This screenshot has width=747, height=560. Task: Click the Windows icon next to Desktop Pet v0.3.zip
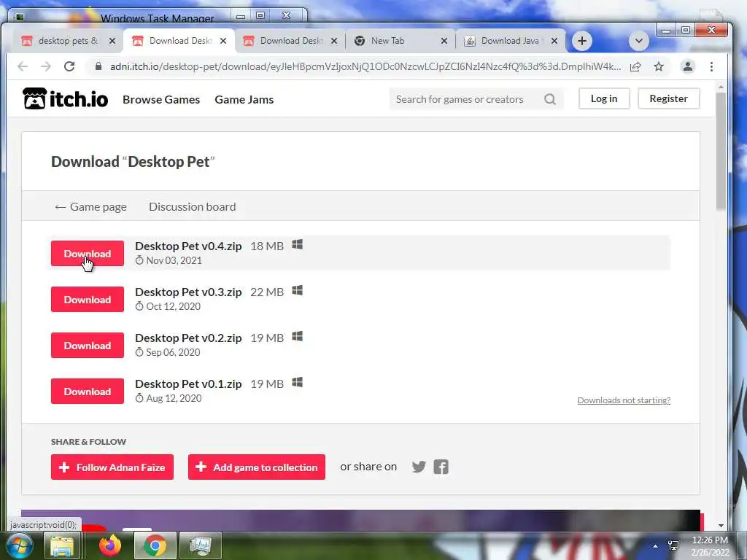coord(298,290)
